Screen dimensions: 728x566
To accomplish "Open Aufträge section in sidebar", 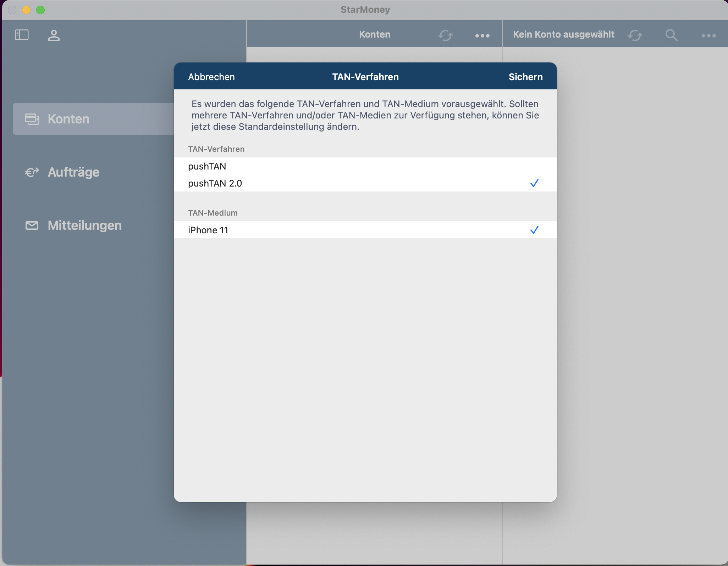I will 74,172.
